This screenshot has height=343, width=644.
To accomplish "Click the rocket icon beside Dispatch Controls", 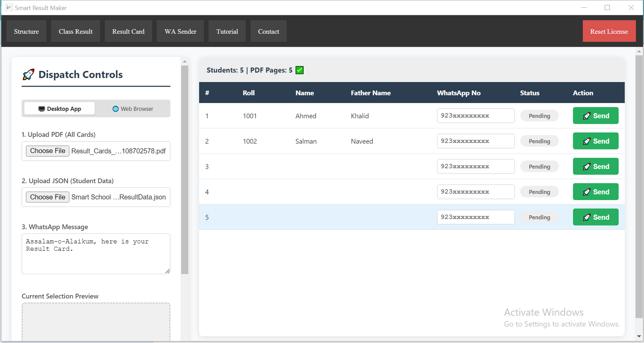I will point(28,74).
